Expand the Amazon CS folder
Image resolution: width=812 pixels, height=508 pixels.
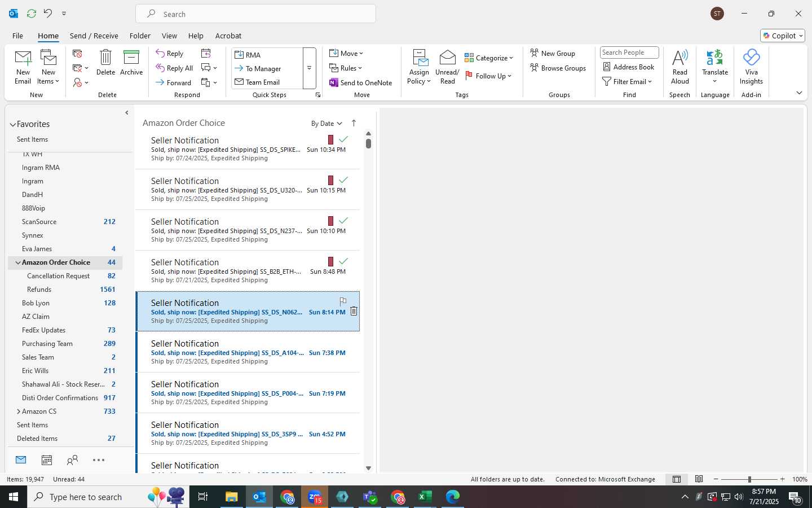point(18,411)
